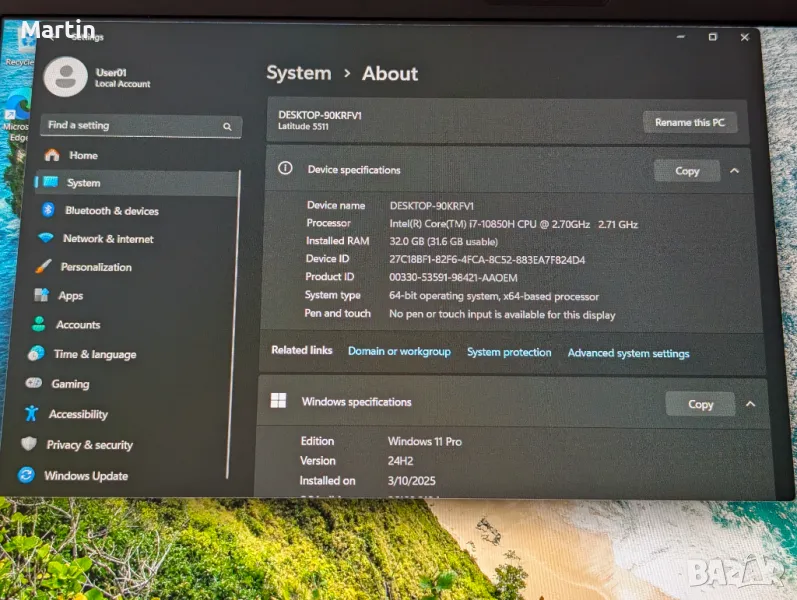Click the Find a setting search box
The height and width of the screenshot is (600, 797).
[132, 126]
